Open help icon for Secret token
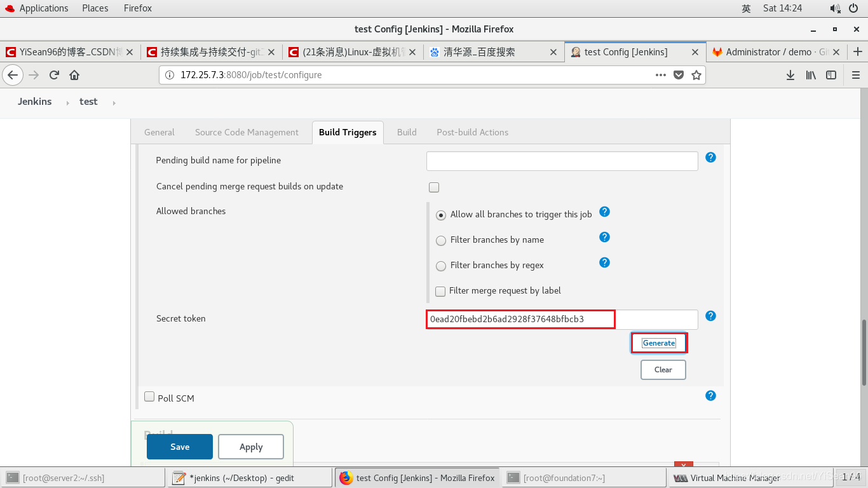 (x=711, y=316)
